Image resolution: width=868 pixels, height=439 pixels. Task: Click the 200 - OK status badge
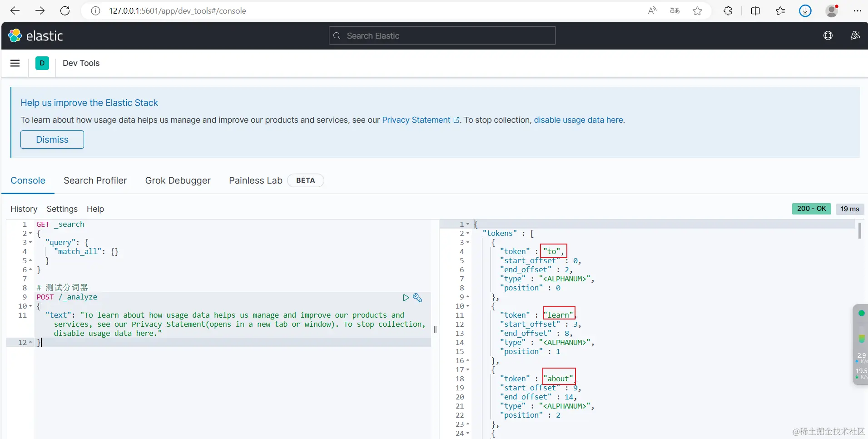pos(812,209)
